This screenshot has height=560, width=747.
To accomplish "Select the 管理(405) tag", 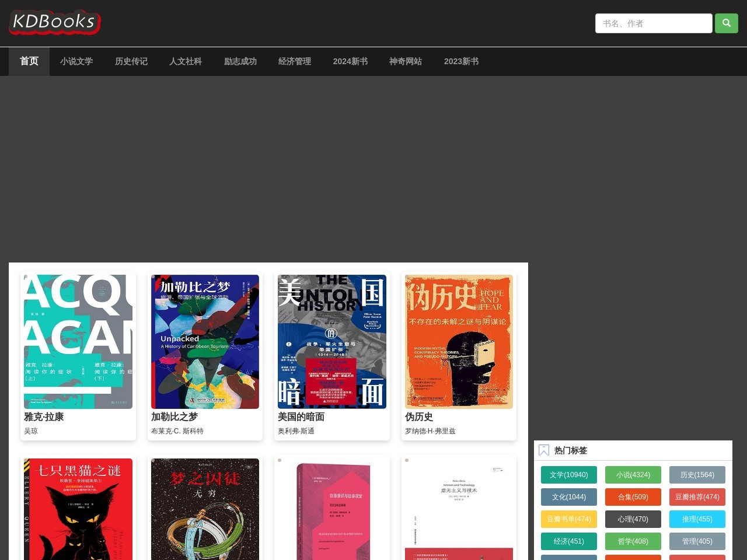I will coord(697,541).
